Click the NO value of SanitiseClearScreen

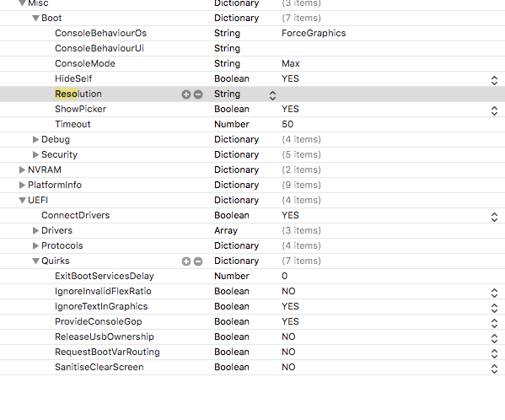click(288, 367)
